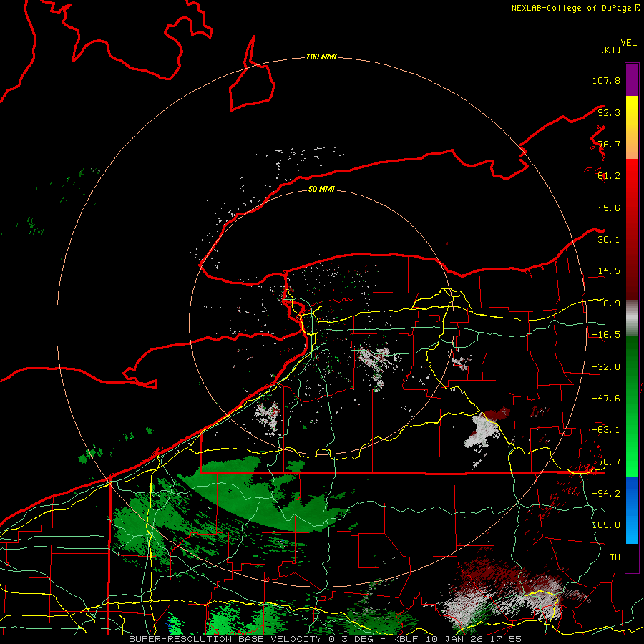Click the 30.1 velocity scale value
Viewport: 644px width, 644px height.
point(609,240)
